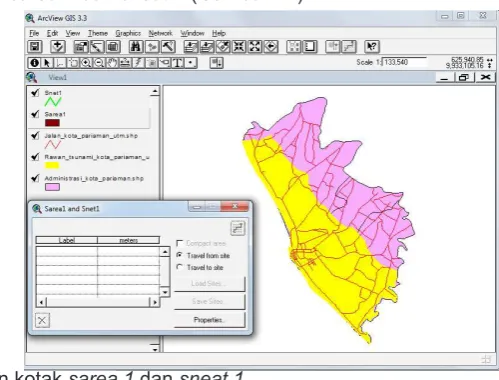
Task: Click the site table scroll right arrow
Action: point(155,303)
